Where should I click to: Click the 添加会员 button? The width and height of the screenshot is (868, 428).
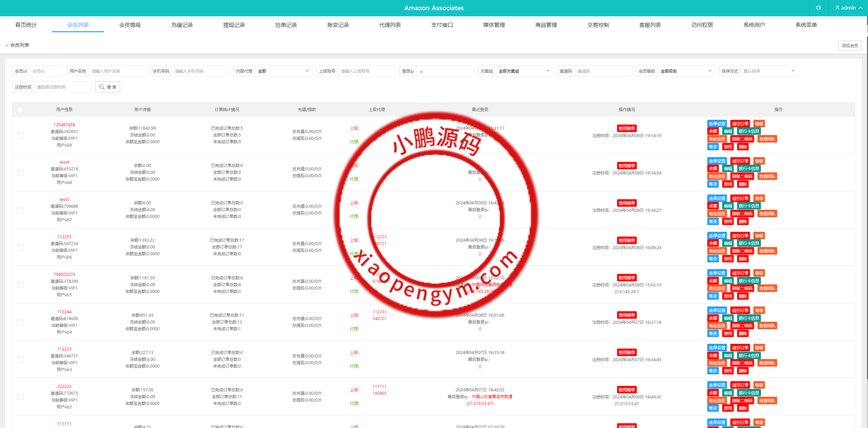850,45
